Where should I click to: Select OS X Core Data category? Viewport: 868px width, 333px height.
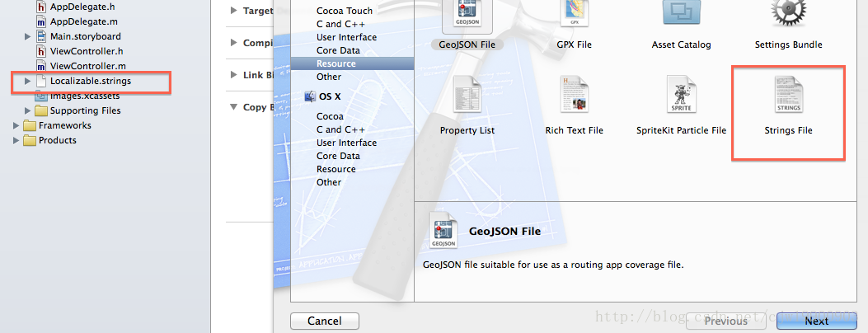tap(338, 156)
